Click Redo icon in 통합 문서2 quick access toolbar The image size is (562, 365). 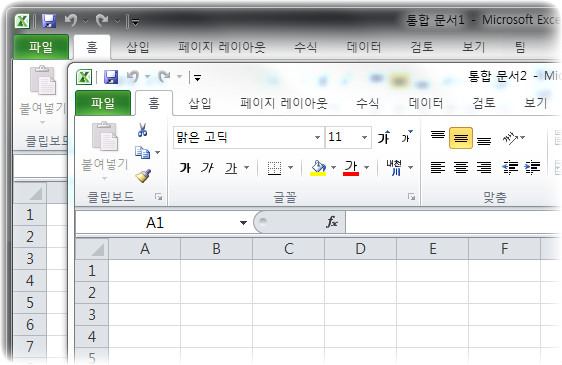click(x=165, y=76)
